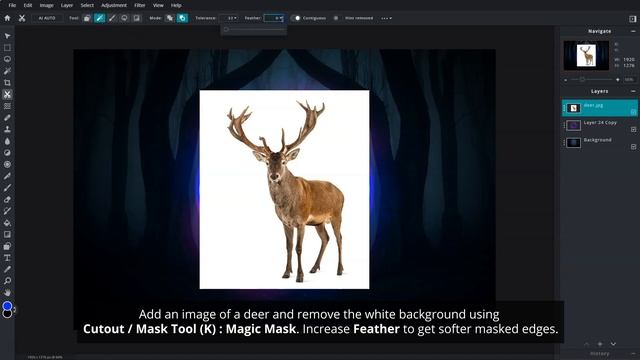Open the Layer menu
640x360 pixels.
point(67,5)
